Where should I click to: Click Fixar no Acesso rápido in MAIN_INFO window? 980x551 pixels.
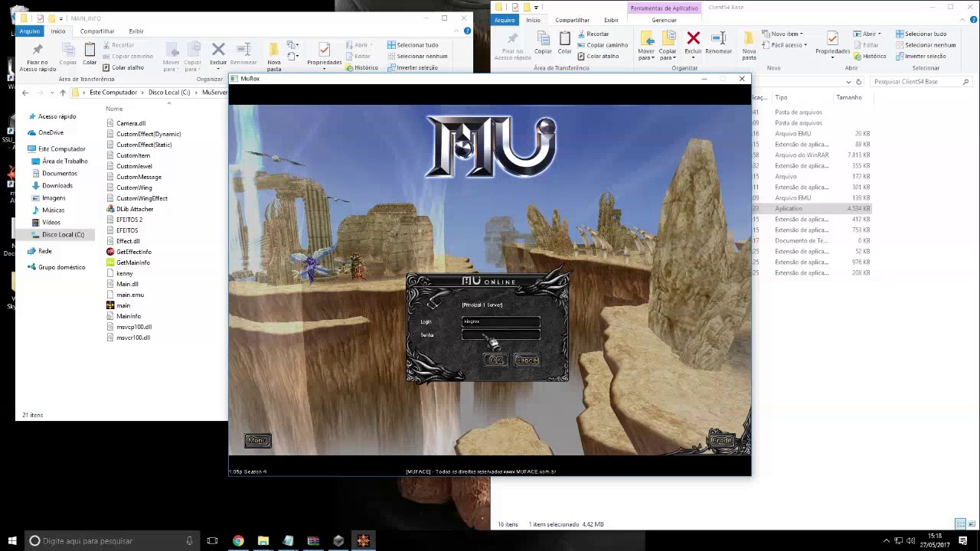[x=38, y=58]
